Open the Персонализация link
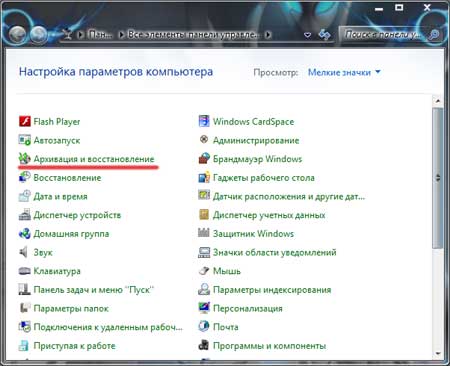Screen dimensions: 450x366 248,308
